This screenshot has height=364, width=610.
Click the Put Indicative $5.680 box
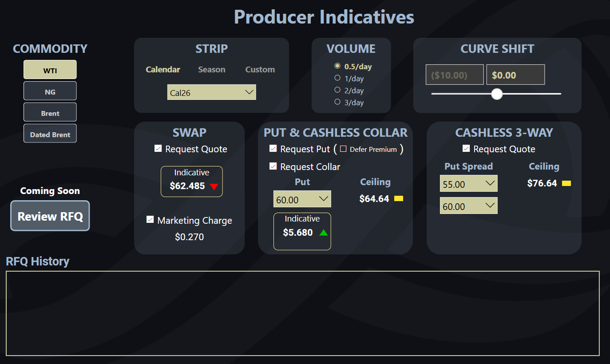[302, 231]
